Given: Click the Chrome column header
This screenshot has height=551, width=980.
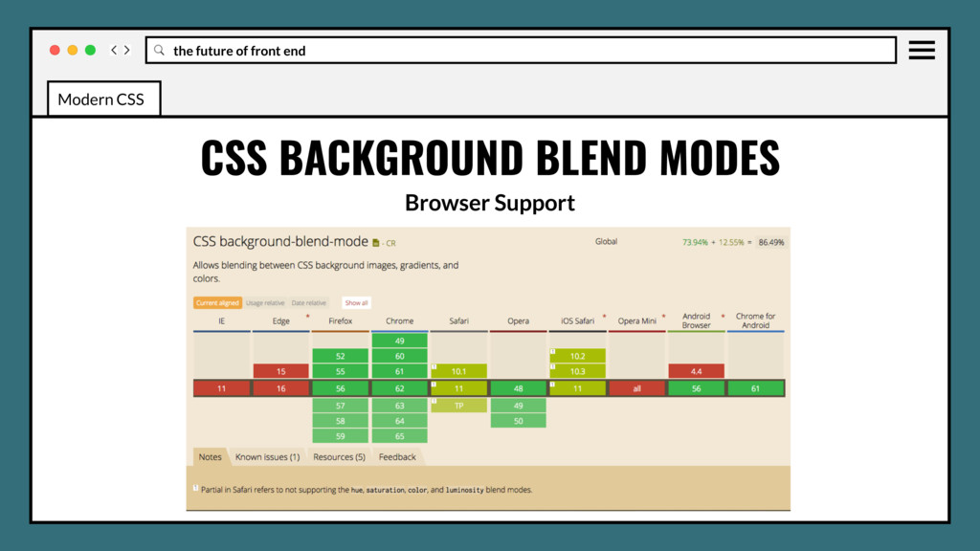Looking at the screenshot, I should [x=399, y=321].
